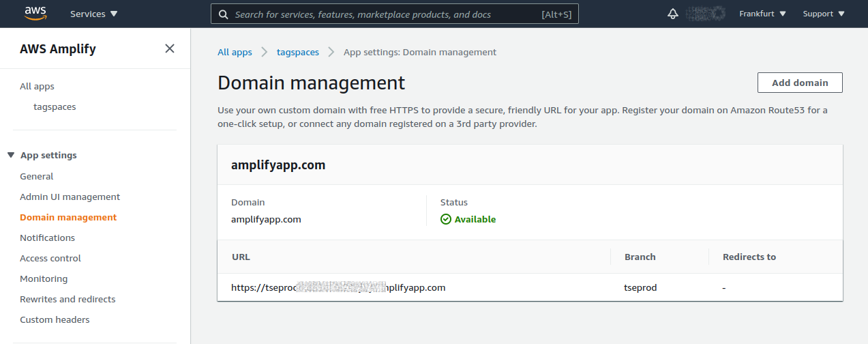Select Domain management in sidebar
Screen dimensions: 868x344
[68, 217]
